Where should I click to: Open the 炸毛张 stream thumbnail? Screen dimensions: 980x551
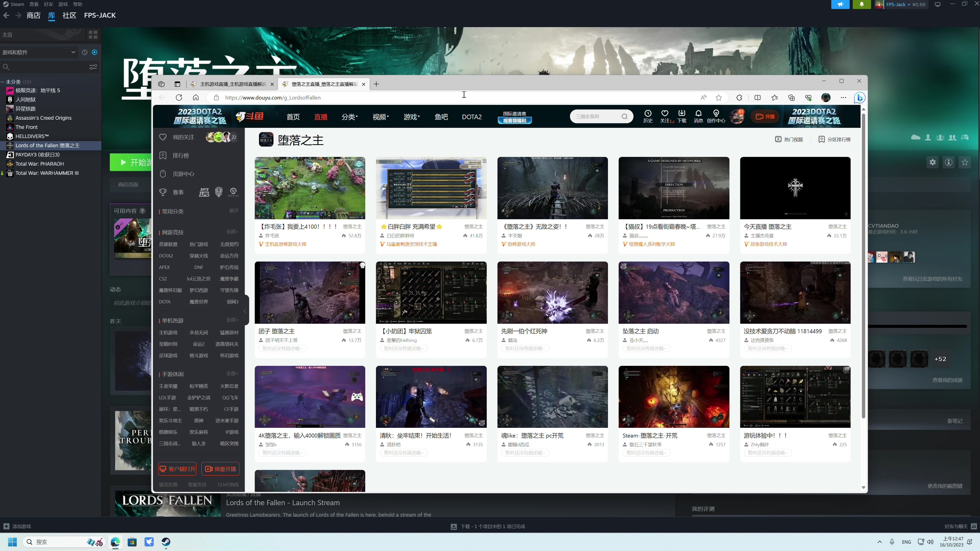(x=310, y=188)
